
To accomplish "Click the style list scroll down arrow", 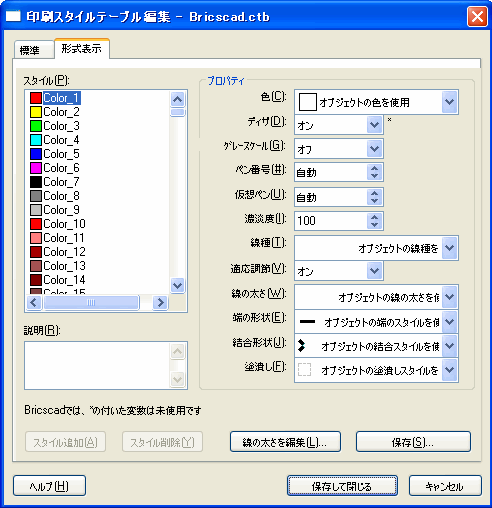I will [x=177, y=285].
